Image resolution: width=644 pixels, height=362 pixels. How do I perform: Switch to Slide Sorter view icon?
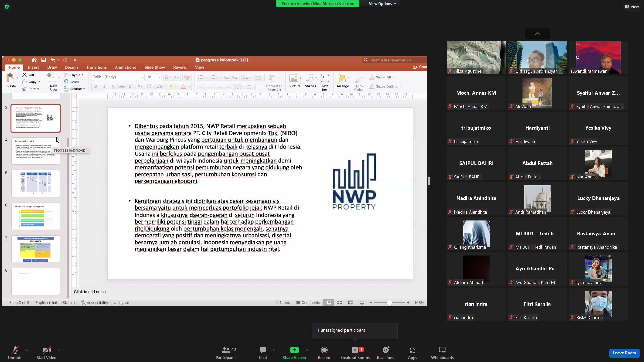coord(340,303)
